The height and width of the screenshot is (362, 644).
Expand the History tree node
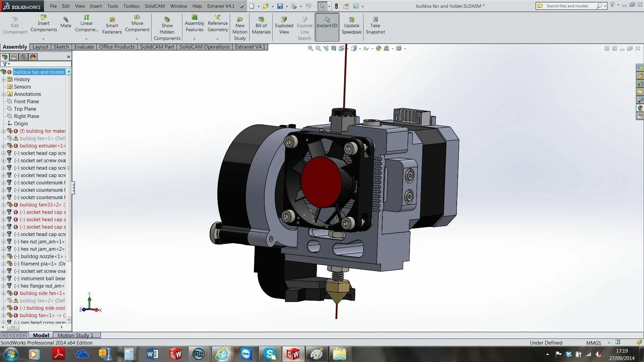(3, 79)
